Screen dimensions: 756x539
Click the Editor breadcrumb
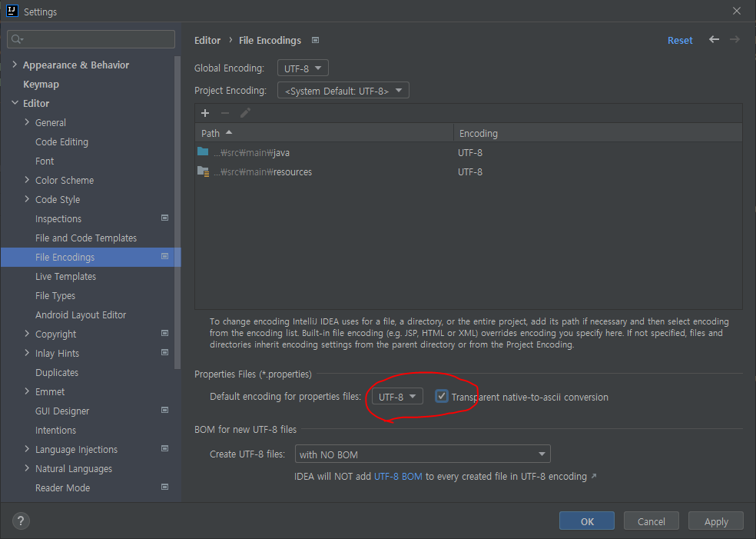click(x=207, y=41)
